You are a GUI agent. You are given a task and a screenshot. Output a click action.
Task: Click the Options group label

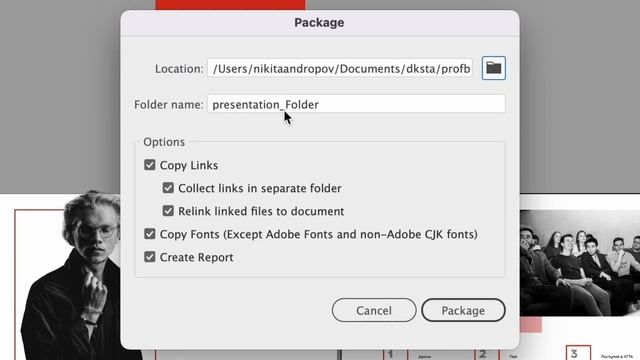pos(164,142)
